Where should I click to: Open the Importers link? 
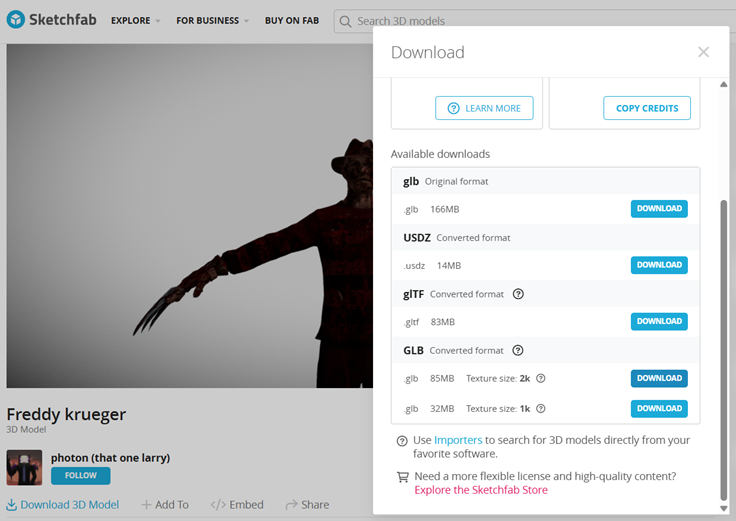click(x=458, y=440)
